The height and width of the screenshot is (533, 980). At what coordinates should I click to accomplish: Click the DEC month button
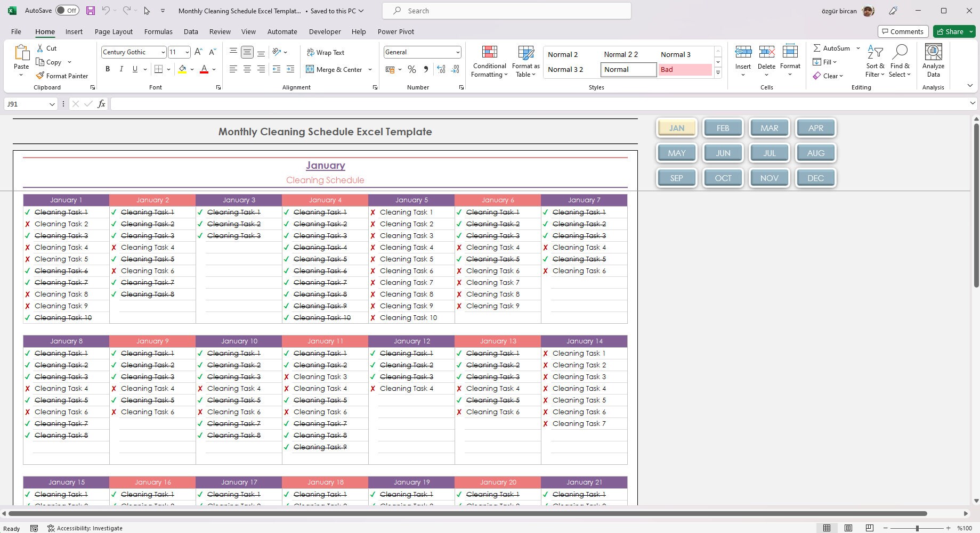point(815,178)
